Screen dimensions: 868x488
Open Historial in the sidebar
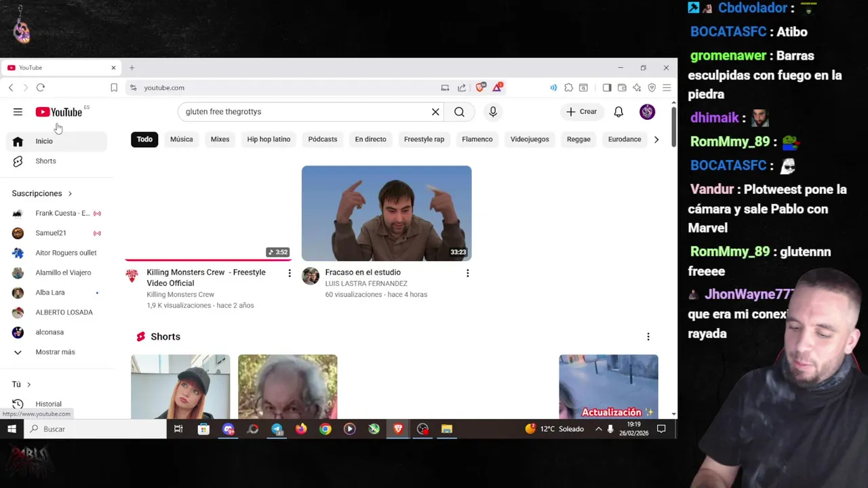click(57, 404)
